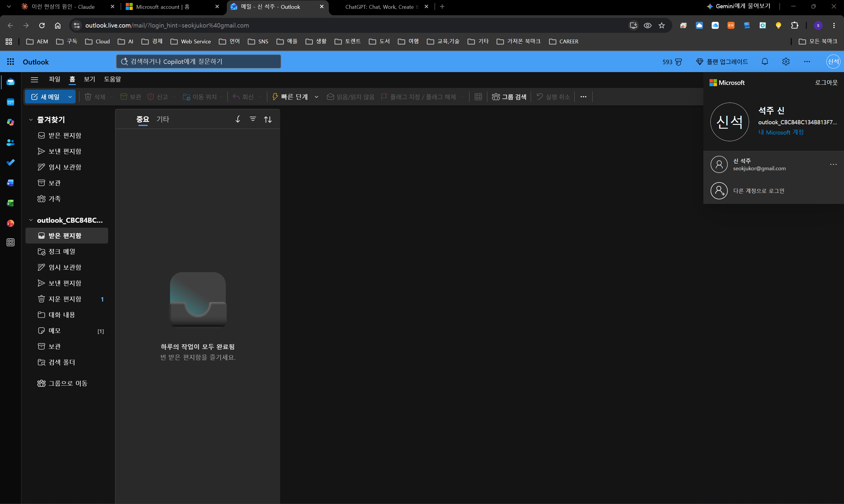Bookmark this page with the star icon
The width and height of the screenshot is (844, 504).
[x=661, y=25]
